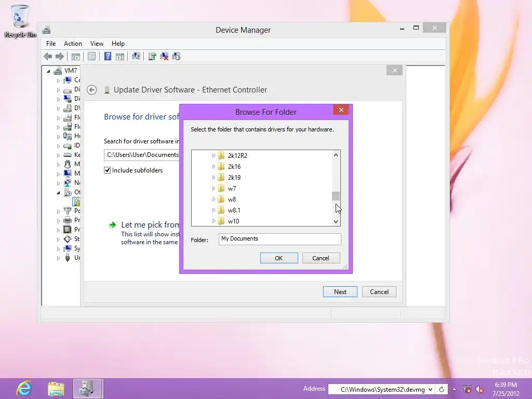Click the taskbar address refresh button
The width and height of the screenshot is (532, 399).
click(x=442, y=390)
